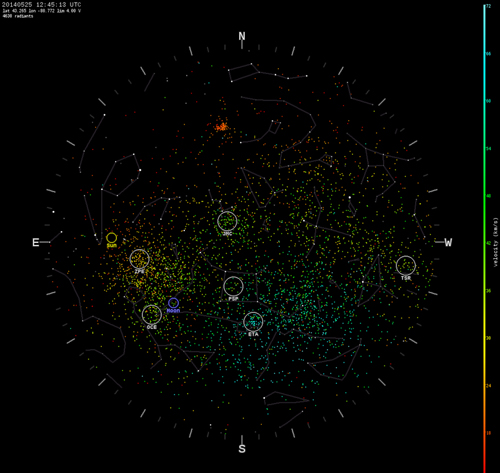Viewport: 500px width, 473px height.
Task: Click the 18 label on velocity scale
Action: (x=489, y=433)
